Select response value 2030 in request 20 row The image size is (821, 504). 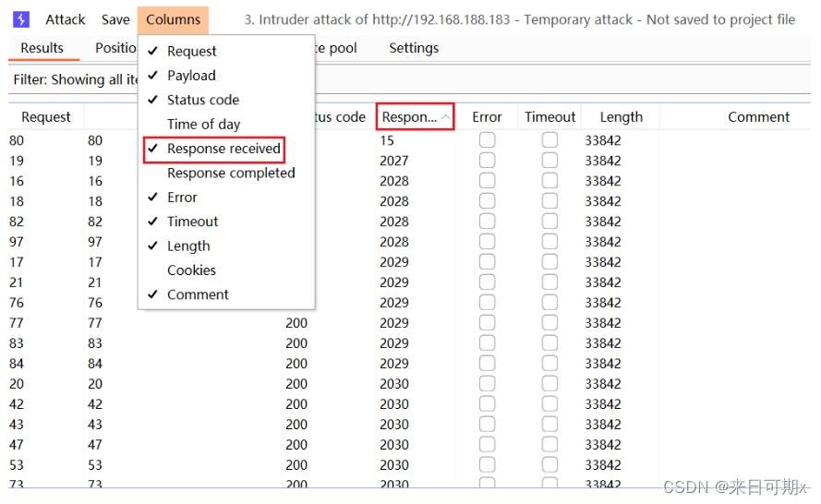tap(393, 384)
